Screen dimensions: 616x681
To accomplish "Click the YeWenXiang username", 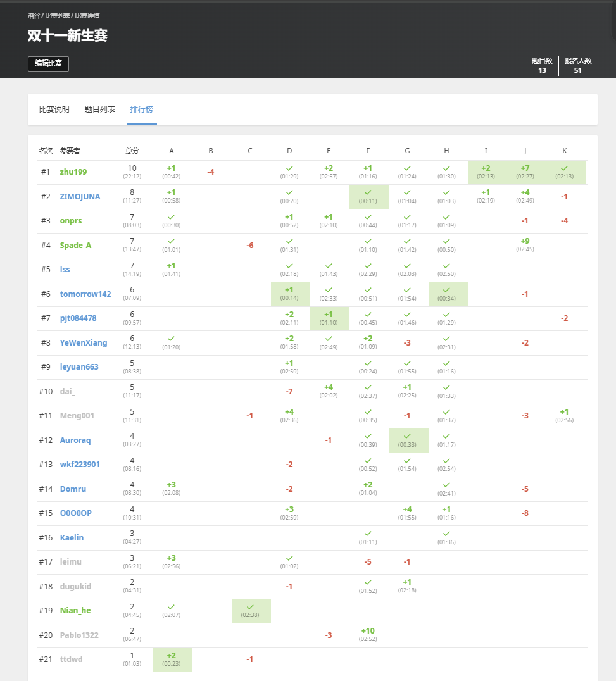I will [x=84, y=343].
